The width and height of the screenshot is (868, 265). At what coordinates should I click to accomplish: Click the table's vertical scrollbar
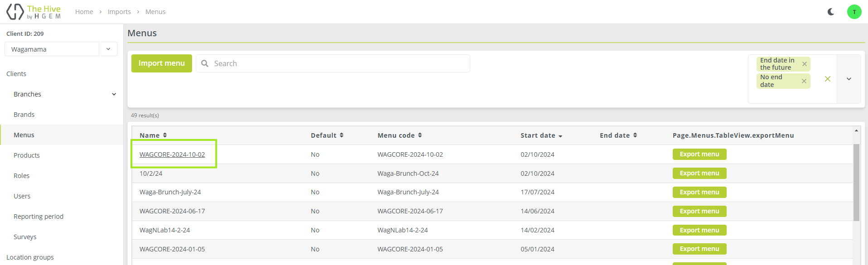pyautogui.click(x=856, y=182)
